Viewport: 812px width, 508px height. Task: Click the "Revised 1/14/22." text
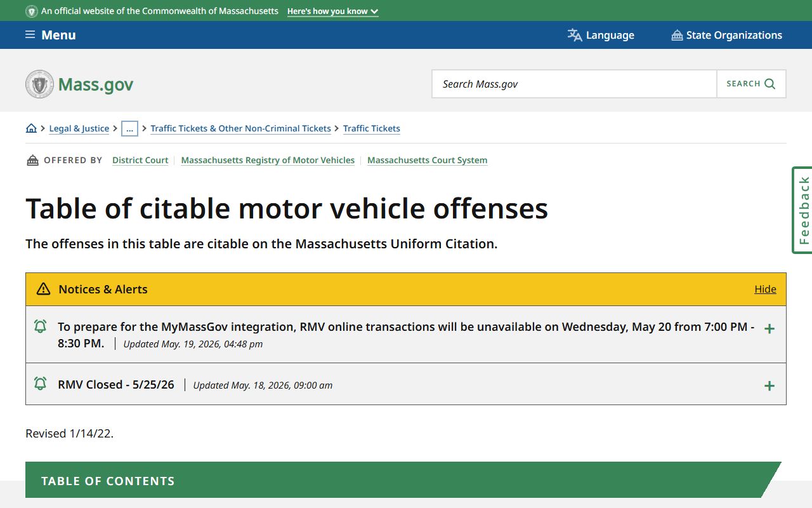[69, 434]
